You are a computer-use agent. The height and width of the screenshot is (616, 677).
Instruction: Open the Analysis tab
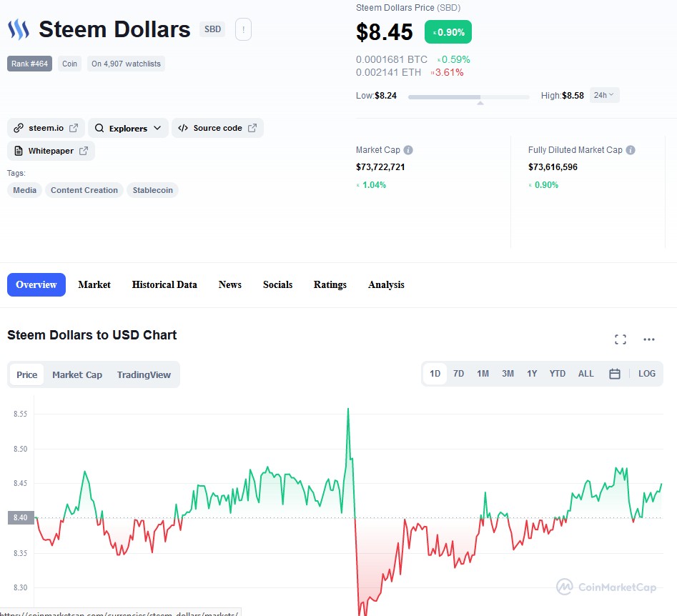click(386, 285)
